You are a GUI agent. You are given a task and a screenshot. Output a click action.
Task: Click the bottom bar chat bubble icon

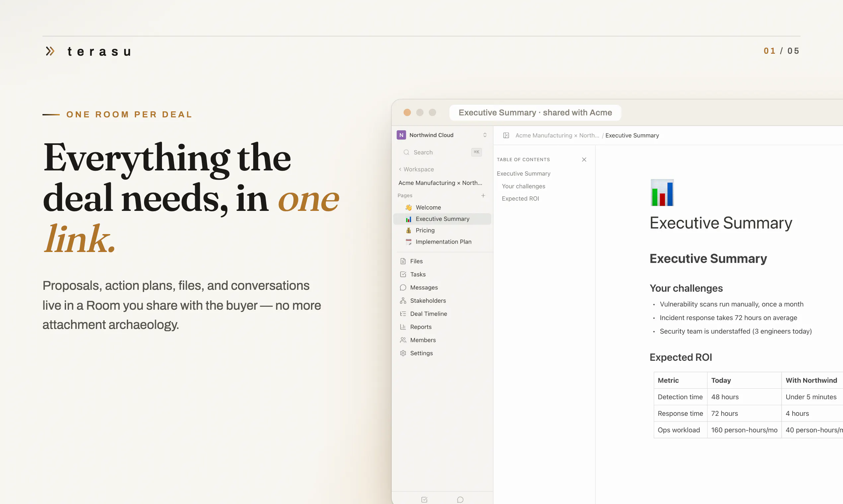460,500
